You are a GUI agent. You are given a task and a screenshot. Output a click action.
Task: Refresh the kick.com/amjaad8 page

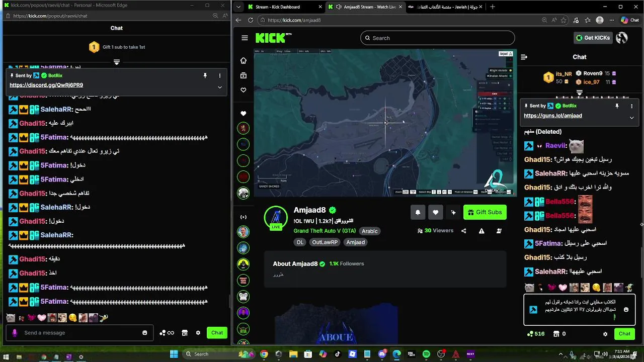[251, 20]
